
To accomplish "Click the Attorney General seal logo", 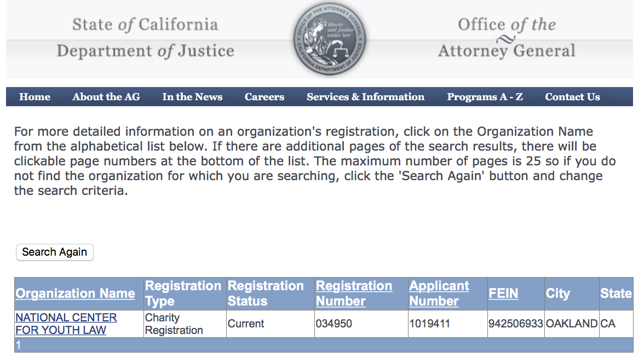I will pyautogui.click(x=330, y=39).
